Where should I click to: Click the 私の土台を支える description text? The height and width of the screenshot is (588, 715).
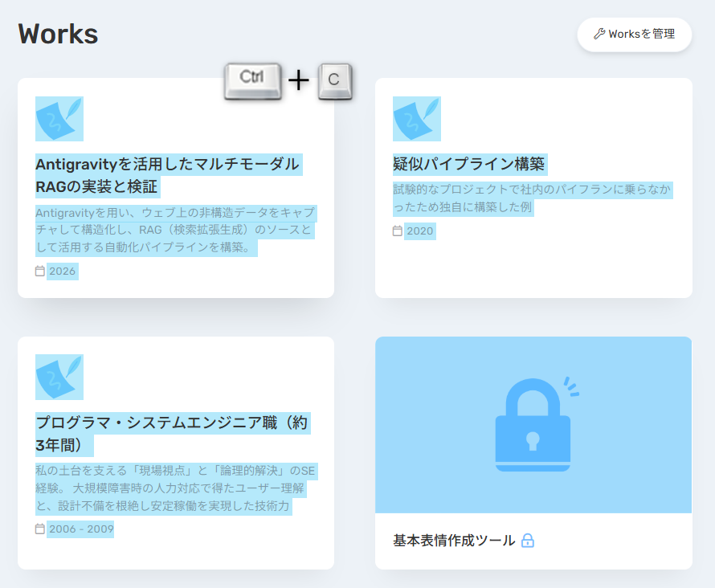(175, 488)
